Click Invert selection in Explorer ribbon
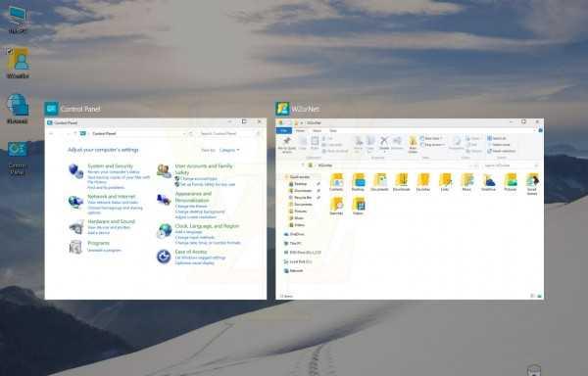Image resolution: width=588 pixels, height=376 pixels. click(502, 152)
